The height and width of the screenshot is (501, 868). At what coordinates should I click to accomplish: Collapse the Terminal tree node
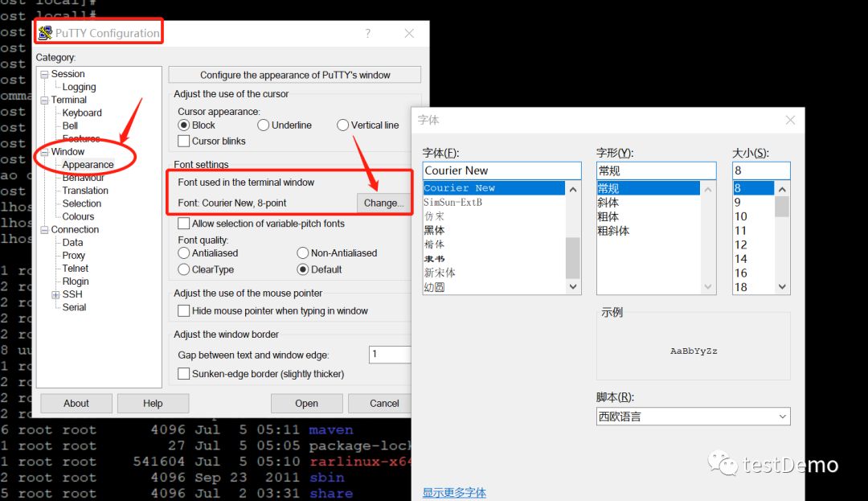(44, 101)
